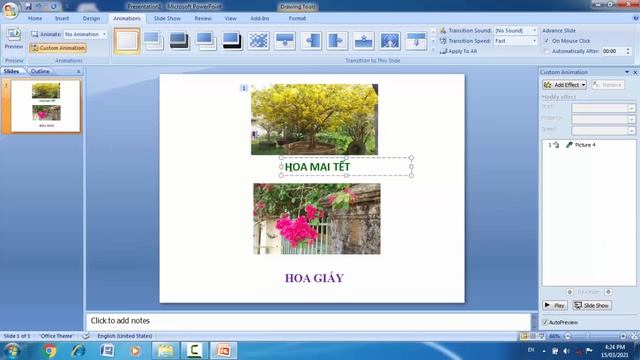Switch to the Home tab
640x360 pixels.
click(x=35, y=18)
